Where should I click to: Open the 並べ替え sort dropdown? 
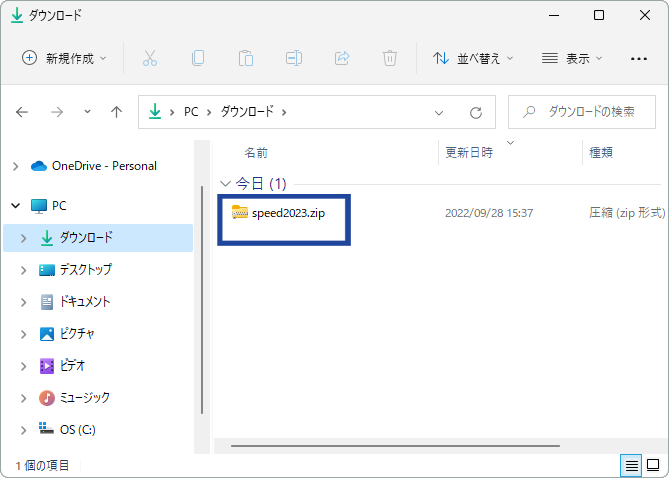coord(472,58)
